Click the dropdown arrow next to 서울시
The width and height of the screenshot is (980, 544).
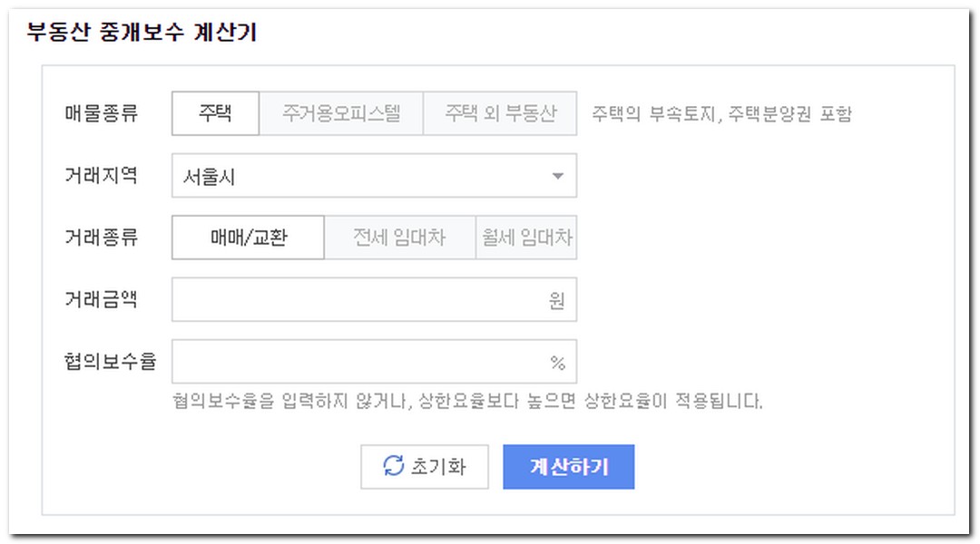click(558, 175)
